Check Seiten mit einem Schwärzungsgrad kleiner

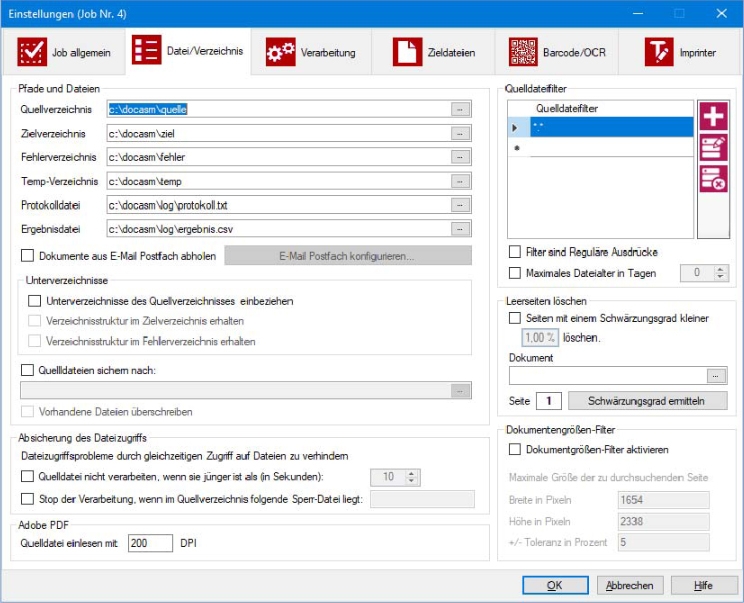click(x=515, y=318)
